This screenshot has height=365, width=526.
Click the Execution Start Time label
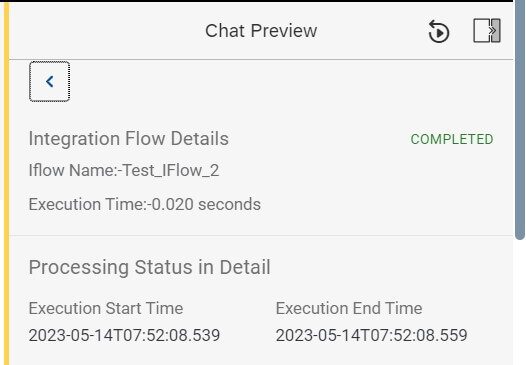click(106, 308)
